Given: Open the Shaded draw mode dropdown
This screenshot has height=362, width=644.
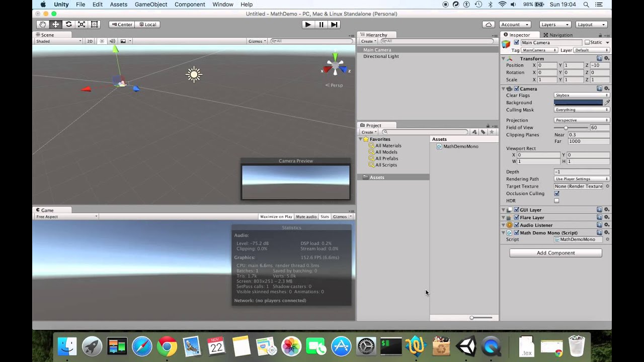Looking at the screenshot, I should pos(58,41).
